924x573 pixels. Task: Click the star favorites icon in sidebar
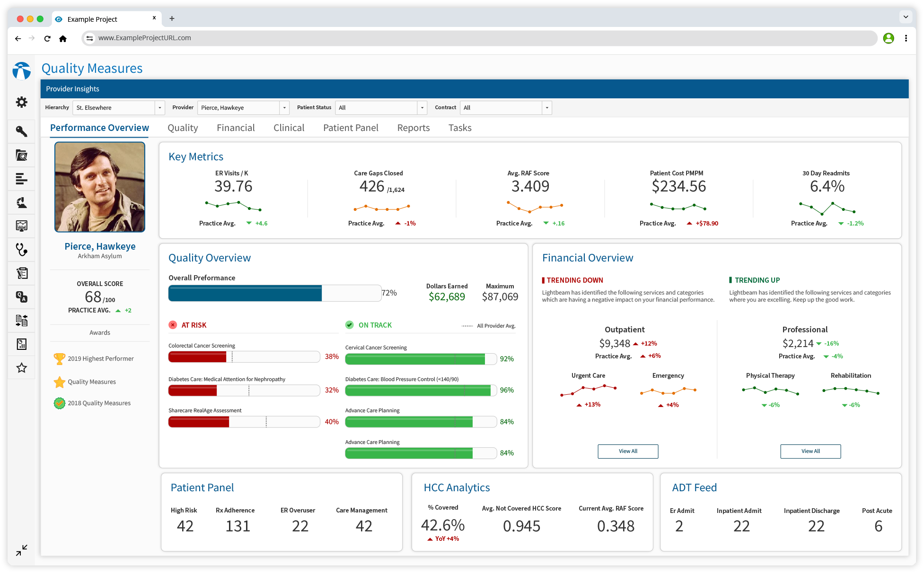pyautogui.click(x=21, y=368)
